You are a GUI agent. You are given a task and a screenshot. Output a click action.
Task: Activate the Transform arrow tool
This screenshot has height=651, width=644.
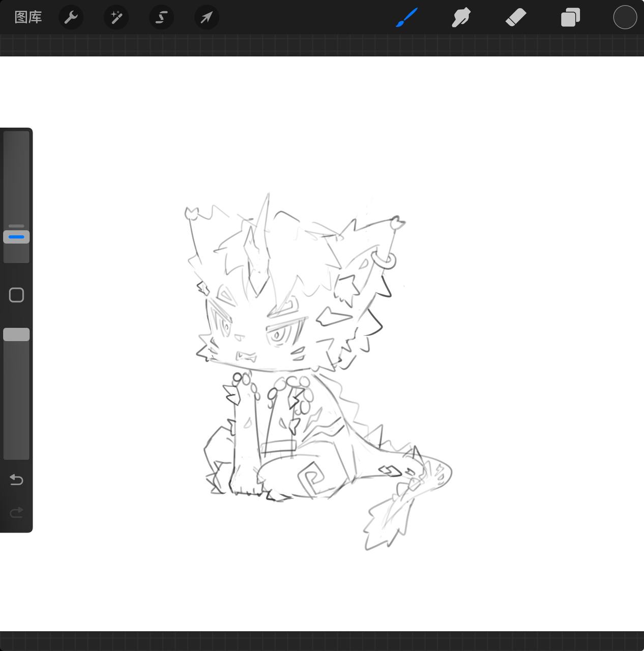[x=207, y=18]
